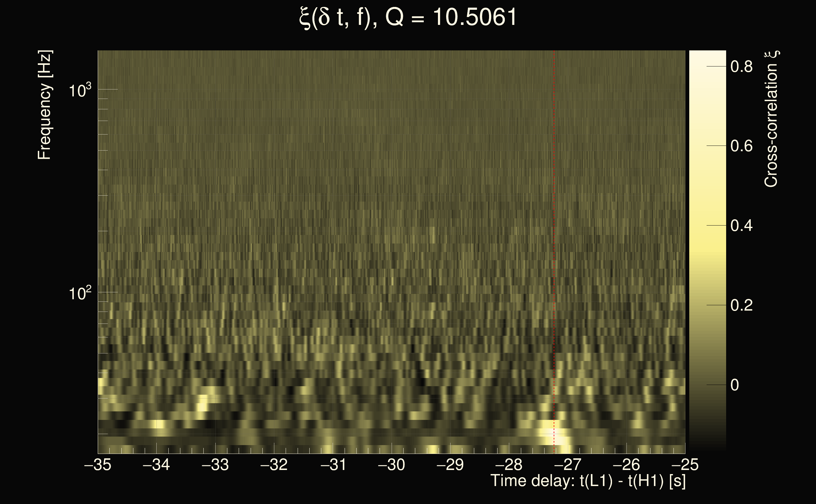The height and width of the screenshot is (504, 816).
Task: Click the -33 time delay tick label
Action: click(x=215, y=465)
